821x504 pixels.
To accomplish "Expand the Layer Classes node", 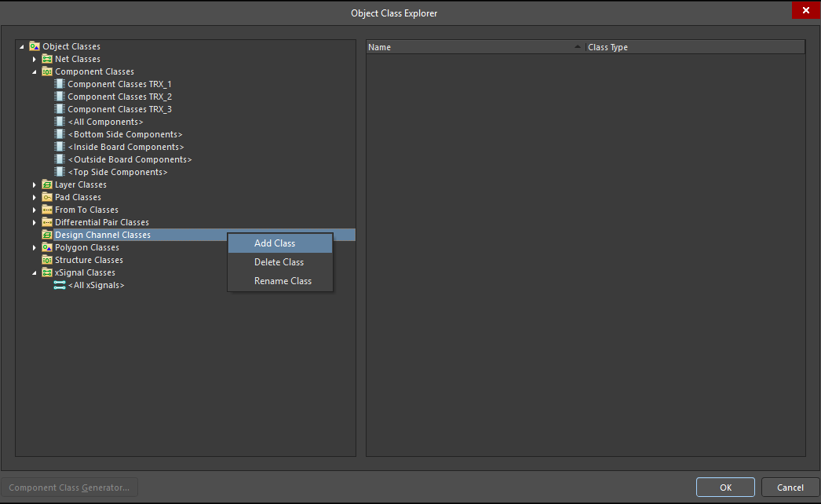I will [34, 184].
